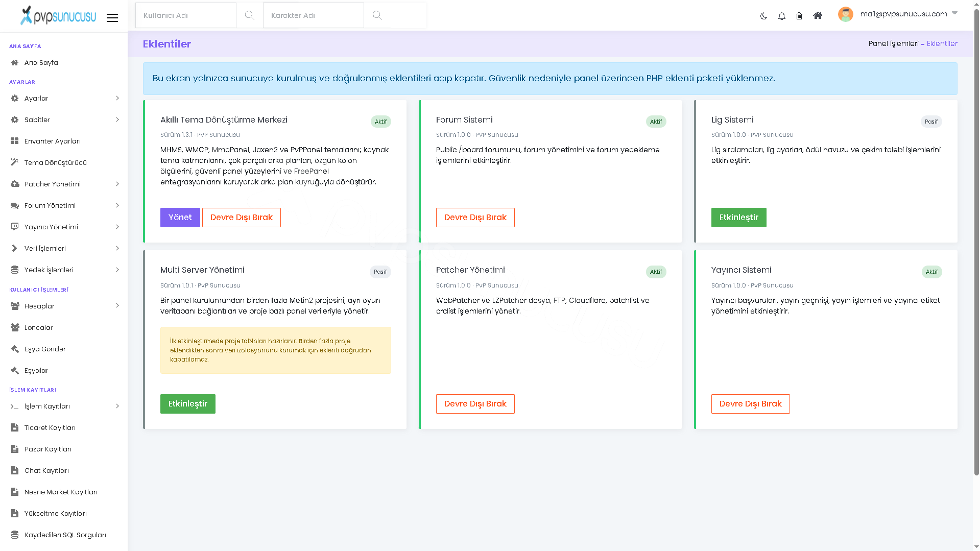
Task: Toggle sidebar with hamburger menu icon
Action: click(x=112, y=18)
